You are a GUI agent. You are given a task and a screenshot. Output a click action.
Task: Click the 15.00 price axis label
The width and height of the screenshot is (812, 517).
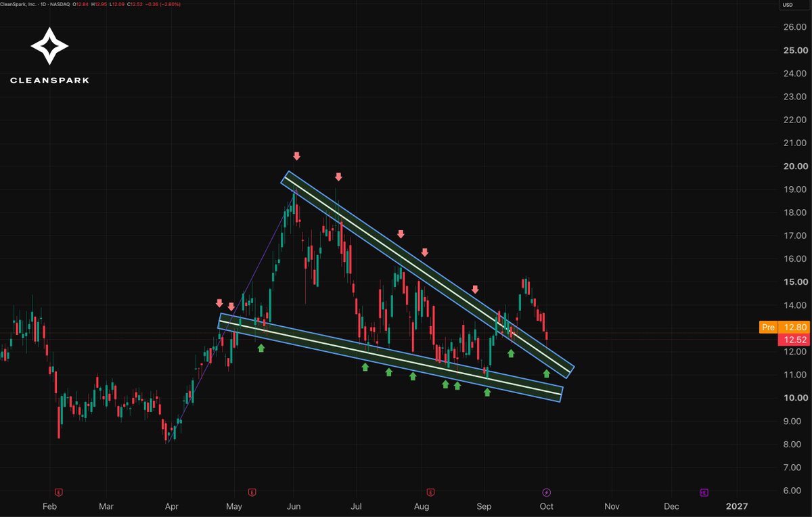pos(796,282)
